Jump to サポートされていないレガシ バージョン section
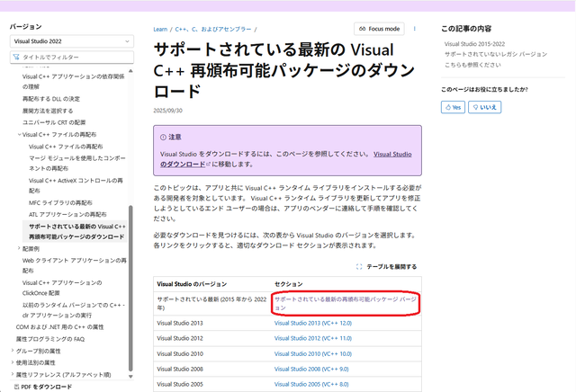This screenshot has height=392, width=576. (x=496, y=54)
